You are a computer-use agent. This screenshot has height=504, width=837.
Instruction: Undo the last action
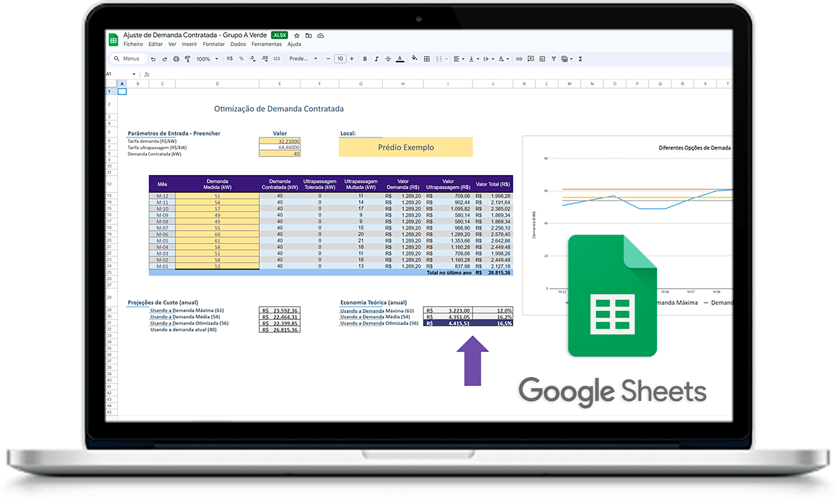coord(153,59)
